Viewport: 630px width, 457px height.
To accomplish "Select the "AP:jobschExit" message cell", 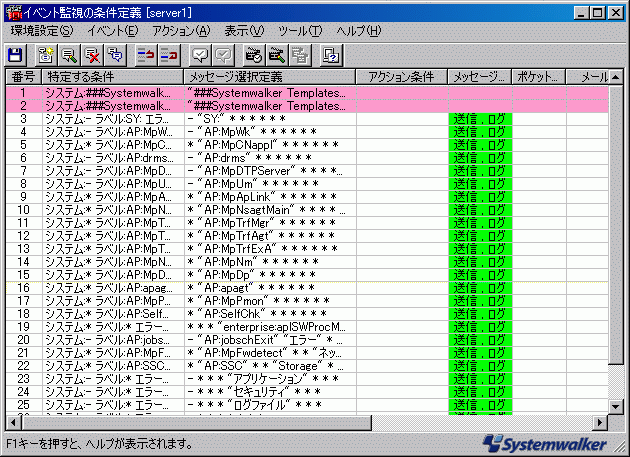I will pyautogui.click(x=270, y=340).
